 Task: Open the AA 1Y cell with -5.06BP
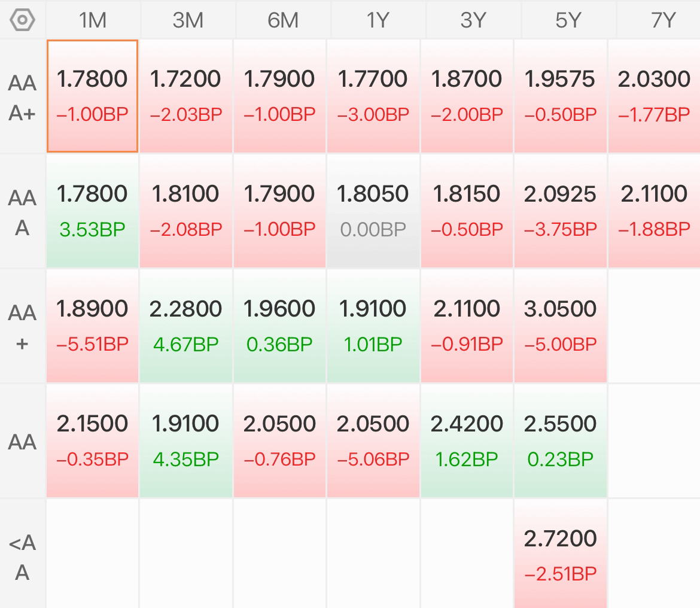373,440
